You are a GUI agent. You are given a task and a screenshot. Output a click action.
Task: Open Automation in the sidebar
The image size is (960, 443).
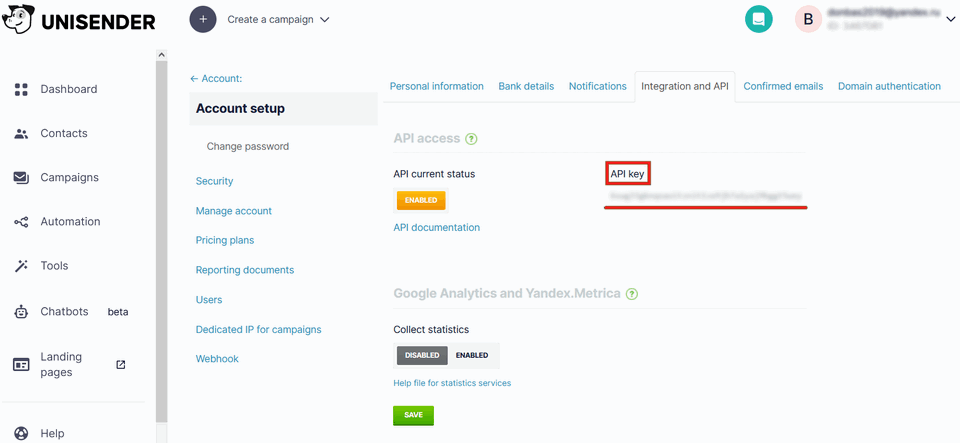pos(70,222)
